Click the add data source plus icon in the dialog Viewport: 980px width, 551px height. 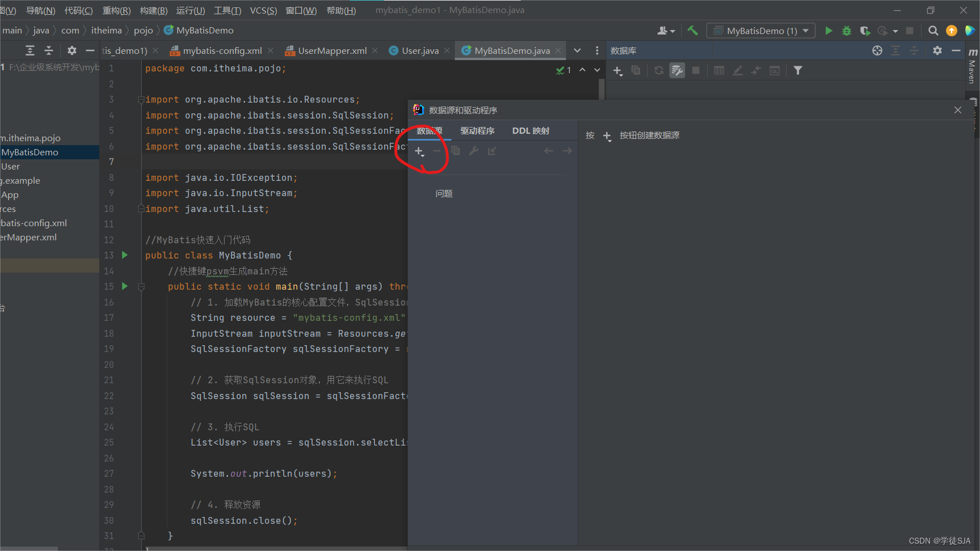(419, 151)
